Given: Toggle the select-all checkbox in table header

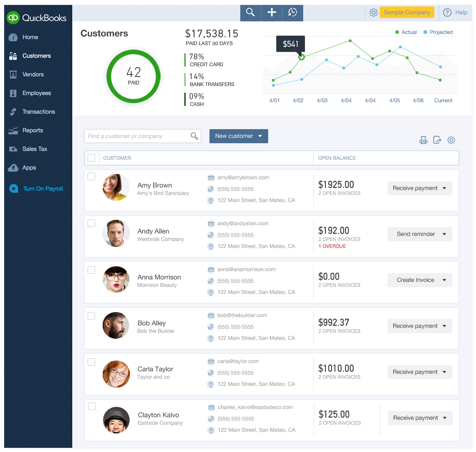Looking at the screenshot, I should click(91, 158).
